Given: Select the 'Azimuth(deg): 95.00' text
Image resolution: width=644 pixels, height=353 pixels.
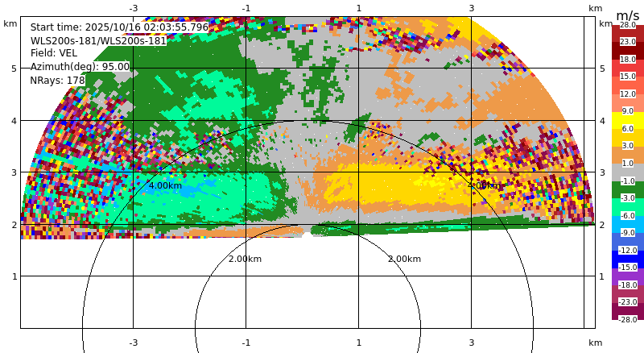Looking at the screenshot, I should [80, 67].
